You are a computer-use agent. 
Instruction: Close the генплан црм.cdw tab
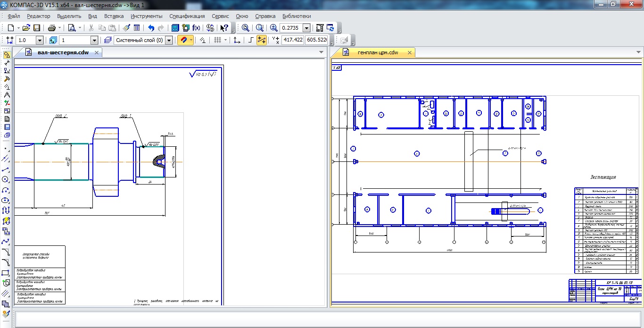[x=410, y=52]
